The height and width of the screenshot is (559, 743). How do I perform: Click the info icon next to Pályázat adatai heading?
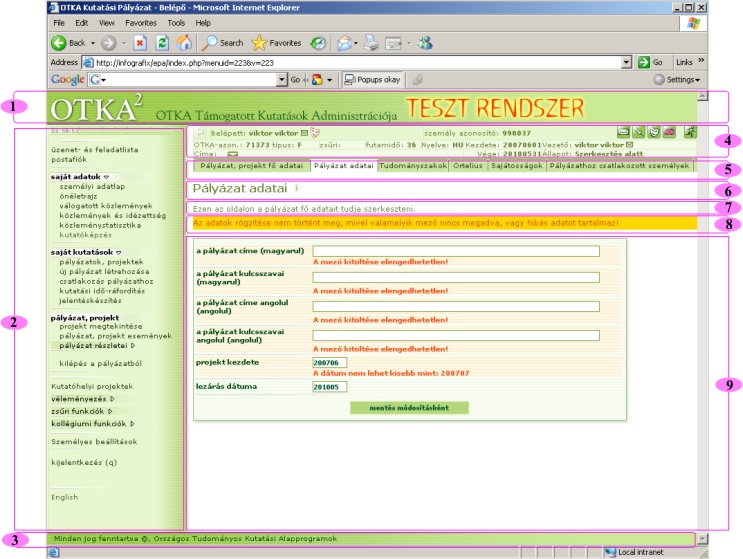pos(297,188)
